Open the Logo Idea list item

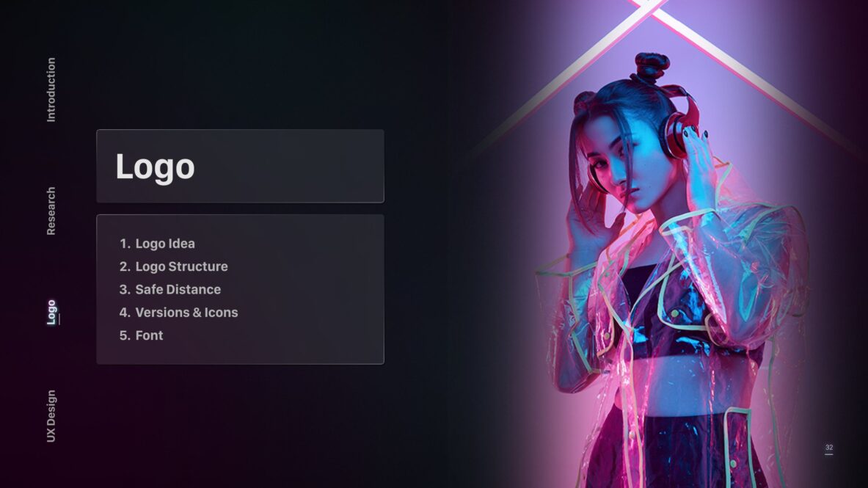165,244
